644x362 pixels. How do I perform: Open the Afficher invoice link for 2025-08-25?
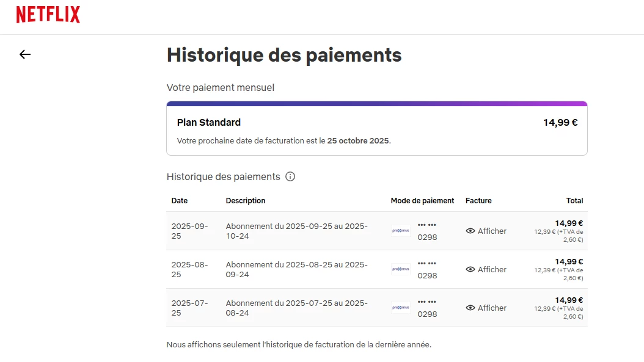point(492,269)
